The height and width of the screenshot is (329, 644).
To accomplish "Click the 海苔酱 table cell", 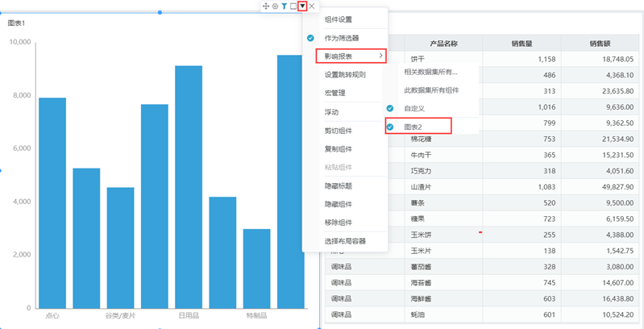I will [443, 283].
